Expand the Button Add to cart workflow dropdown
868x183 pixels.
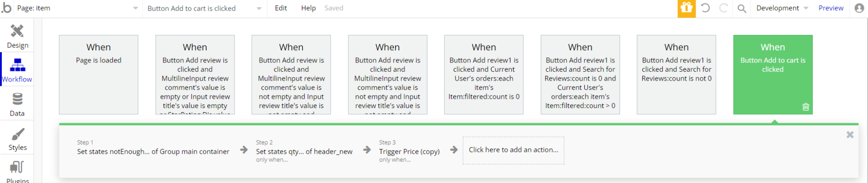pyautogui.click(x=204, y=8)
